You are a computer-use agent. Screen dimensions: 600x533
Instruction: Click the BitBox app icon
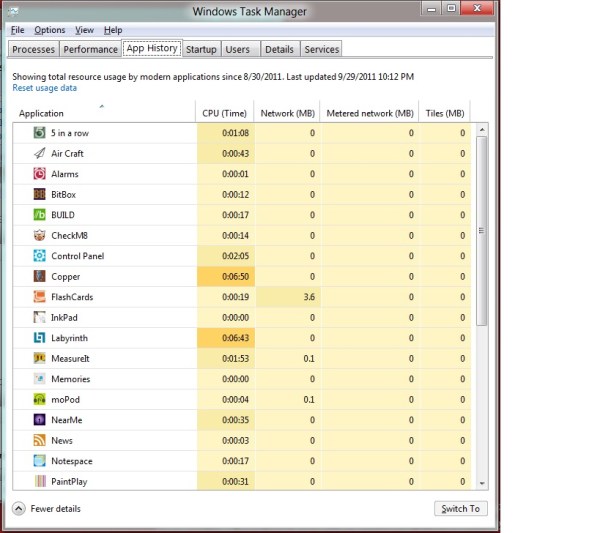(39, 194)
